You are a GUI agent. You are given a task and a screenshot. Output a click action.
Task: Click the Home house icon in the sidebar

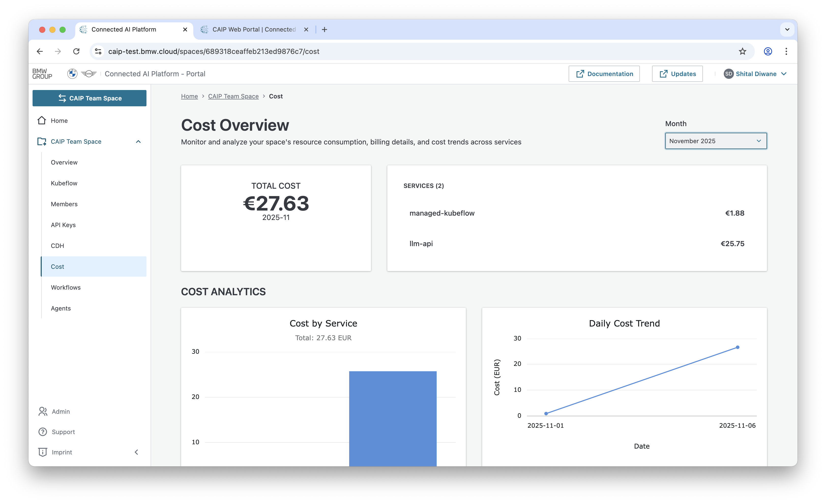click(x=42, y=120)
